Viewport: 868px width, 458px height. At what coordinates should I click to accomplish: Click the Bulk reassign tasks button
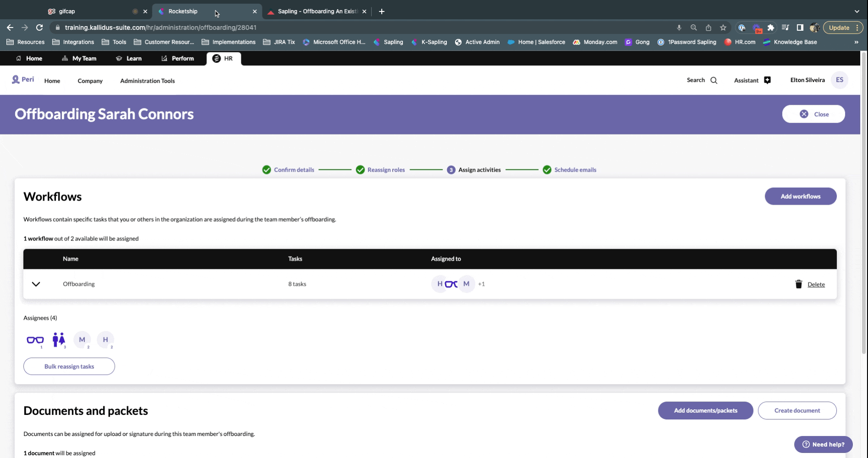pyautogui.click(x=69, y=366)
